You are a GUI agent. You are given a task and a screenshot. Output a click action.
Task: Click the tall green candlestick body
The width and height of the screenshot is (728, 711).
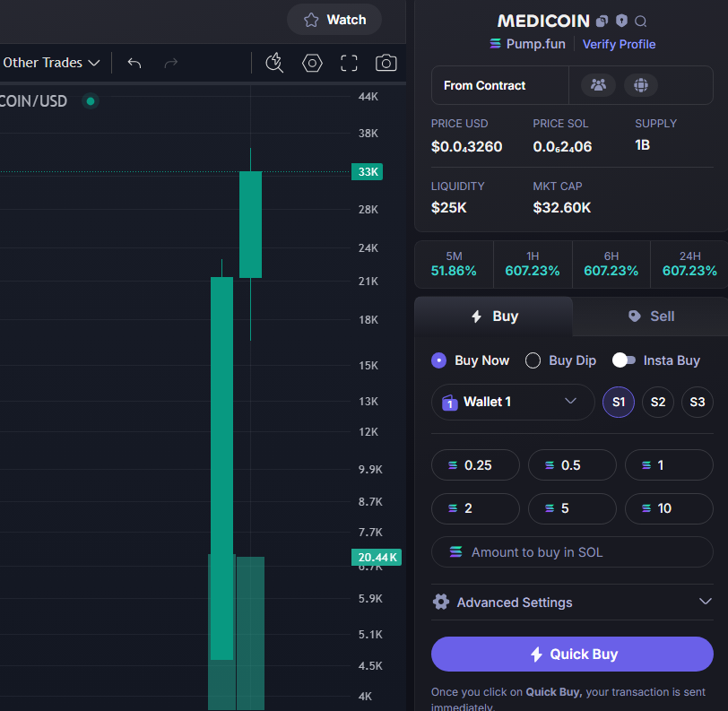click(x=222, y=468)
